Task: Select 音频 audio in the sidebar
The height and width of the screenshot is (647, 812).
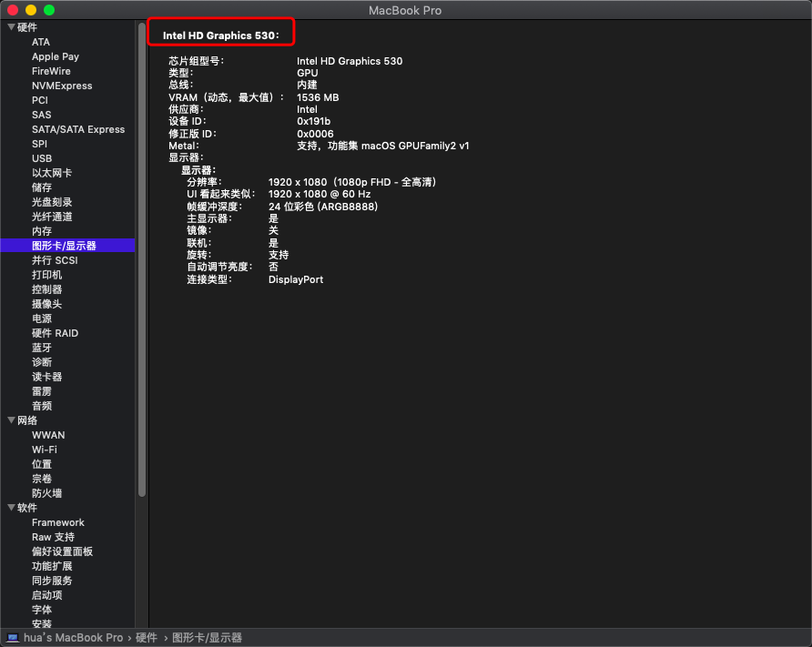Action: pos(42,406)
